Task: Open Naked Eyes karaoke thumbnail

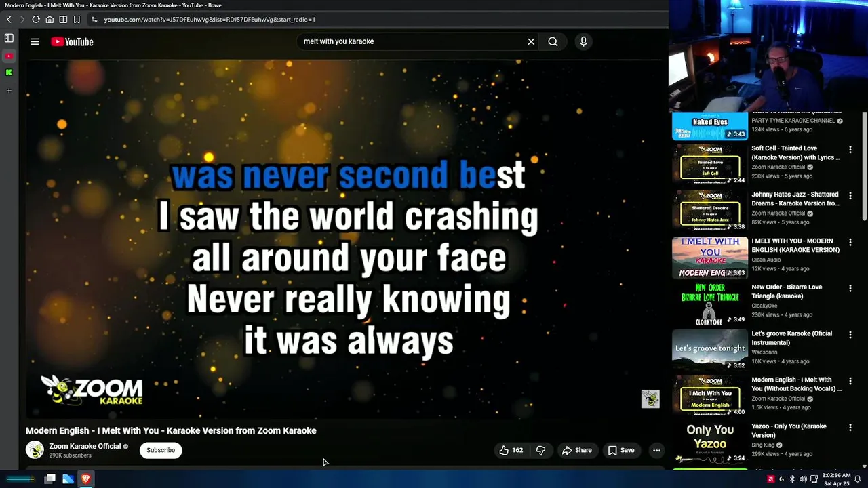Action: [710, 125]
